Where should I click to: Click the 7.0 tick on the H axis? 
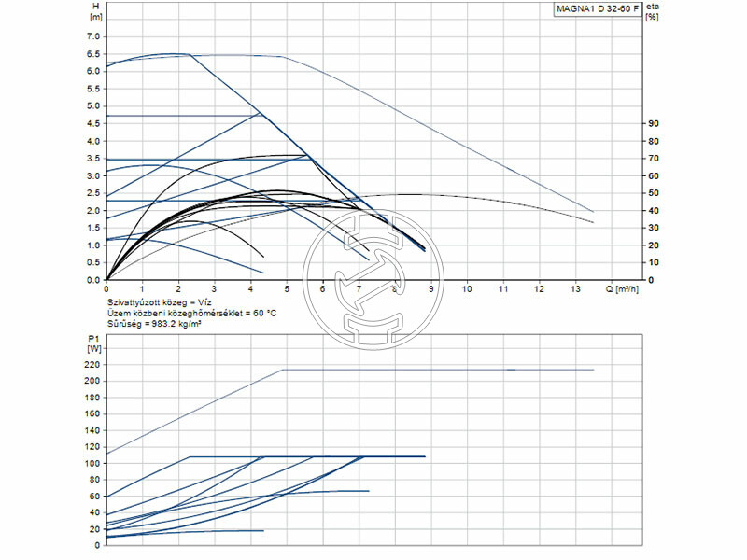click(x=93, y=35)
